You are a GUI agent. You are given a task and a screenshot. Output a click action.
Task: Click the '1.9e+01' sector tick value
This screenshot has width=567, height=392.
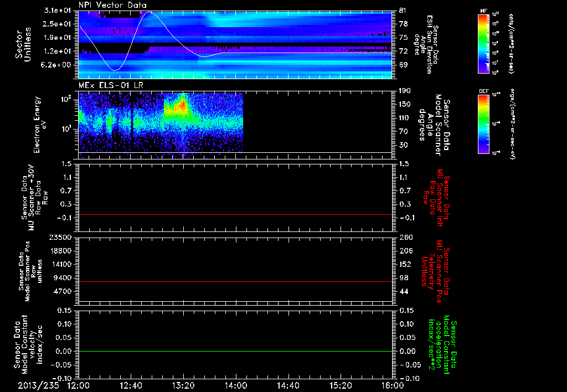[x=57, y=38]
